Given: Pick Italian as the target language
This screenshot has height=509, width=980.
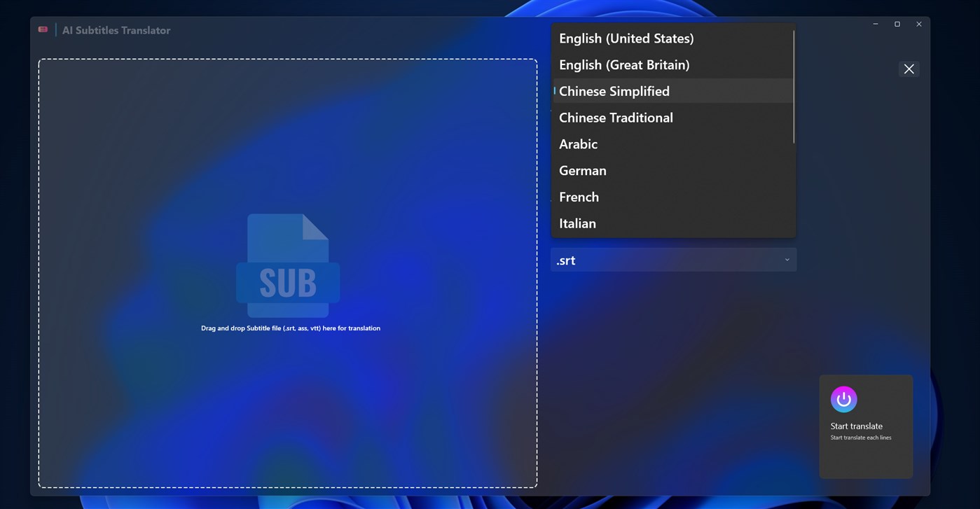Looking at the screenshot, I should pos(577,223).
